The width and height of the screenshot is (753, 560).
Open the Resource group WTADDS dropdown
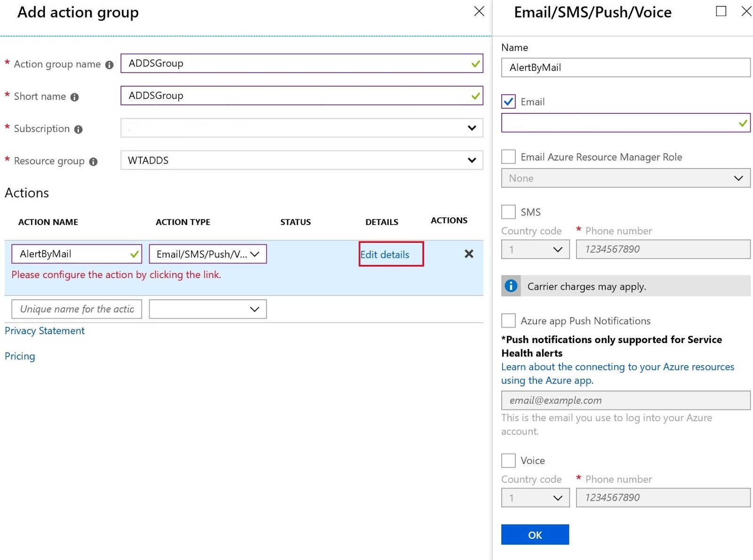[x=302, y=160]
